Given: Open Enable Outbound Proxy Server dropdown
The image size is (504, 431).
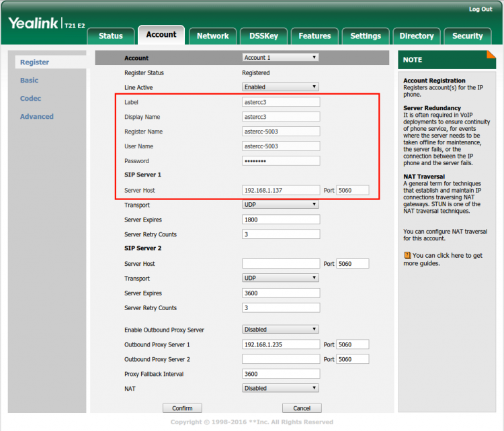Looking at the screenshot, I should (x=280, y=330).
